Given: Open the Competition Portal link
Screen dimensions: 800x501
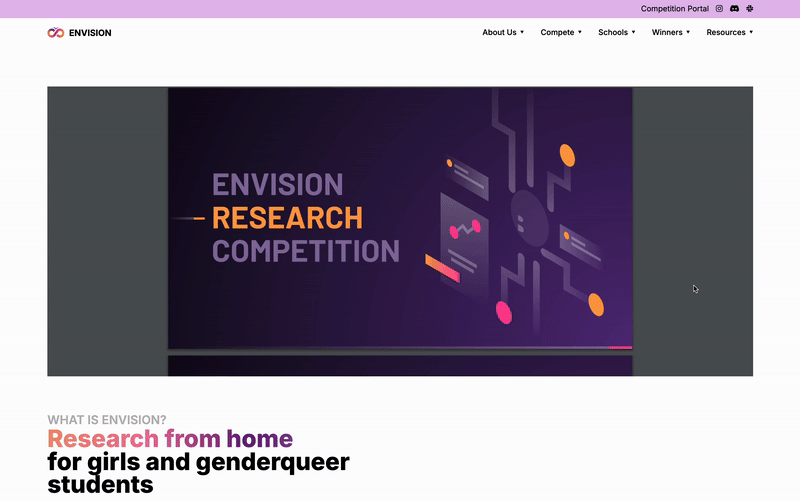Looking at the screenshot, I should click(674, 9).
